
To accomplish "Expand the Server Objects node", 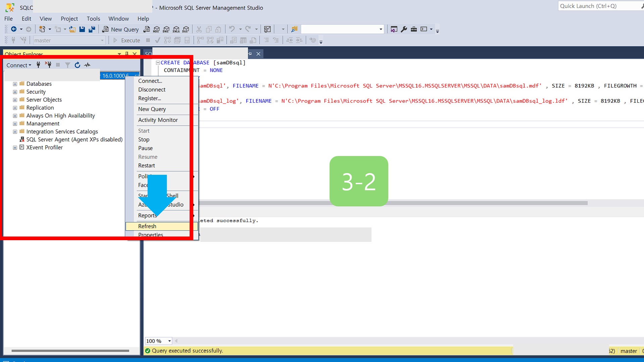I will [x=15, y=100].
